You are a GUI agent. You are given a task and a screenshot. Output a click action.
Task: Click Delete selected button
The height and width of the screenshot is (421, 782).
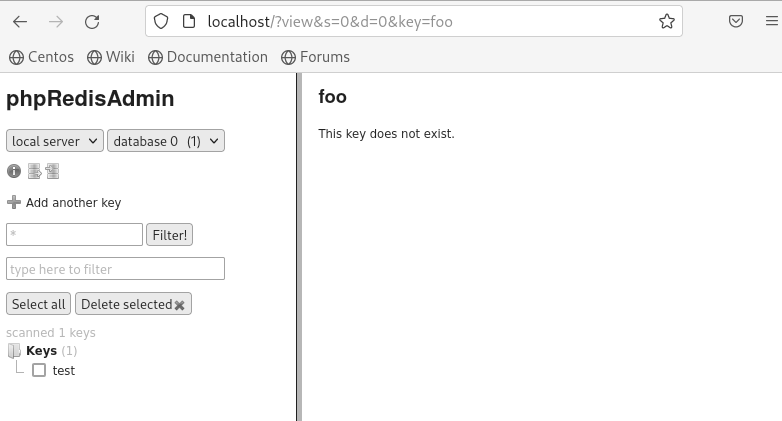tap(133, 304)
